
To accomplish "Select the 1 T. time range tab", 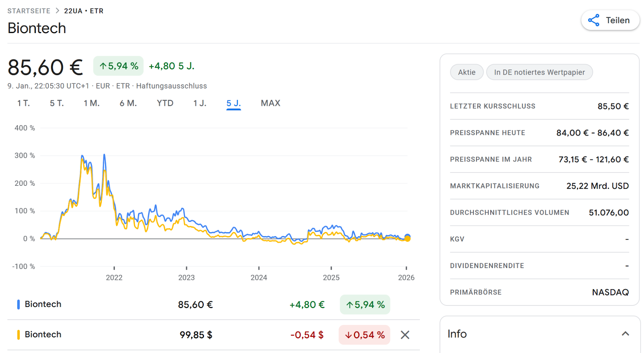I will point(23,103).
